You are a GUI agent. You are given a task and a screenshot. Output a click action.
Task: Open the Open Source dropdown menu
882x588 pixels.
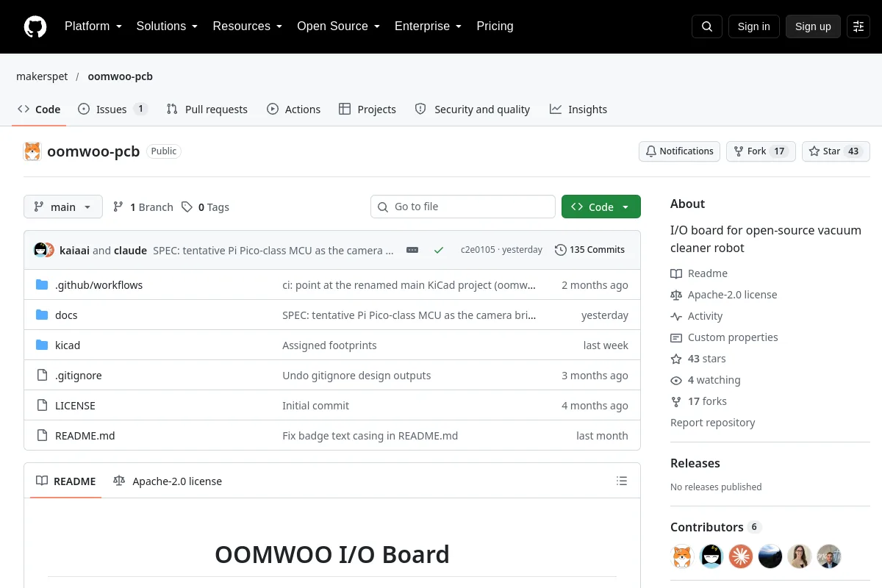click(x=339, y=26)
